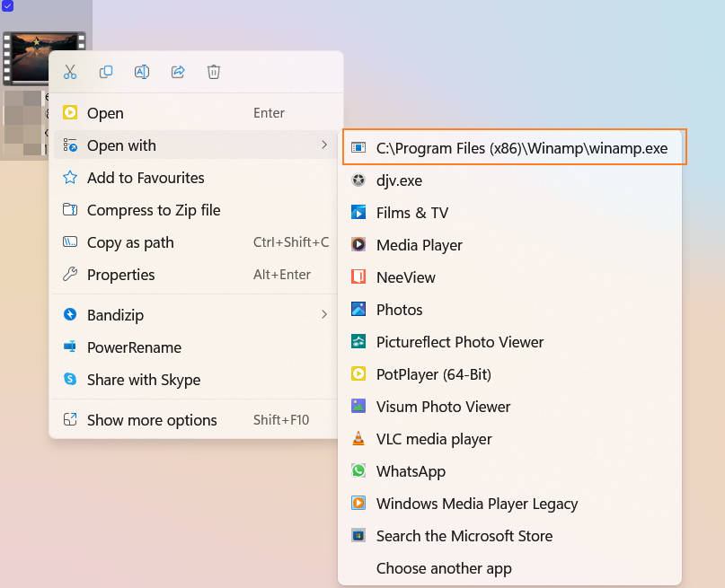Open the file with djv.exe
Image resolution: width=725 pixels, height=588 pixels.
[x=510, y=180]
